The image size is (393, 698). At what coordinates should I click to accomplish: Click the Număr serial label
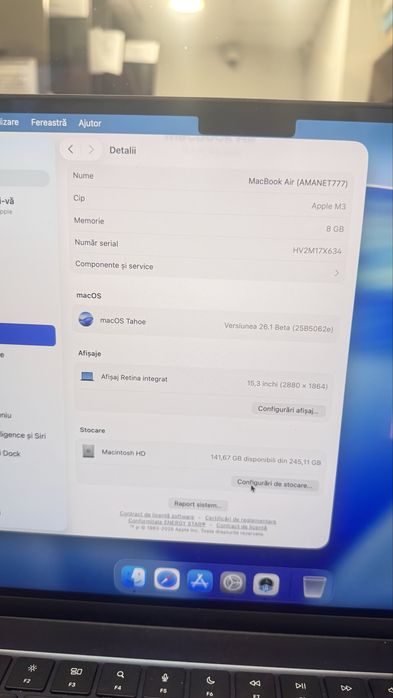point(96,243)
